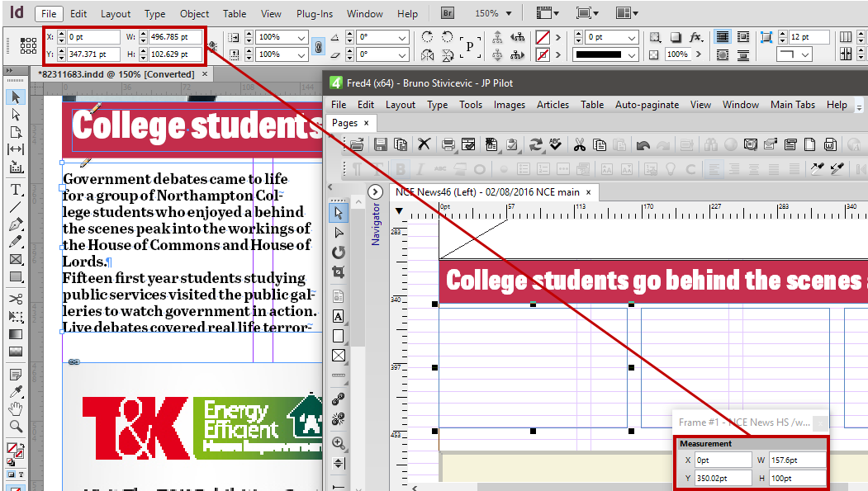Viewport: 868px width, 491px height.
Task: Select InDesign's Selection tool arrow
Action: pyautogui.click(x=16, y=97)
